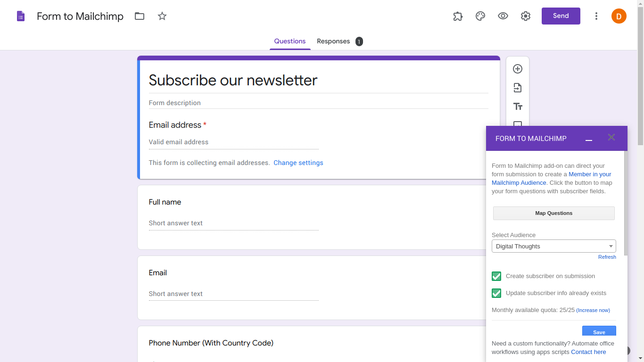The width and height of the screenshot is (644, 362).
Task: Uncheck Create subscriber on submission
Action: (x=496, y=276)
